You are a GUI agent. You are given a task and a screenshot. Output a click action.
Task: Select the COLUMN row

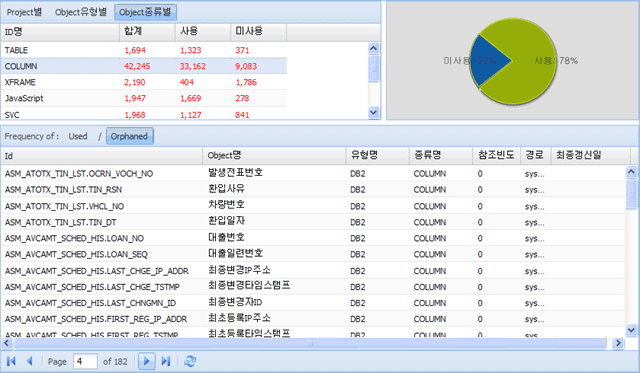pyautogui.click(x=144, y=66)
